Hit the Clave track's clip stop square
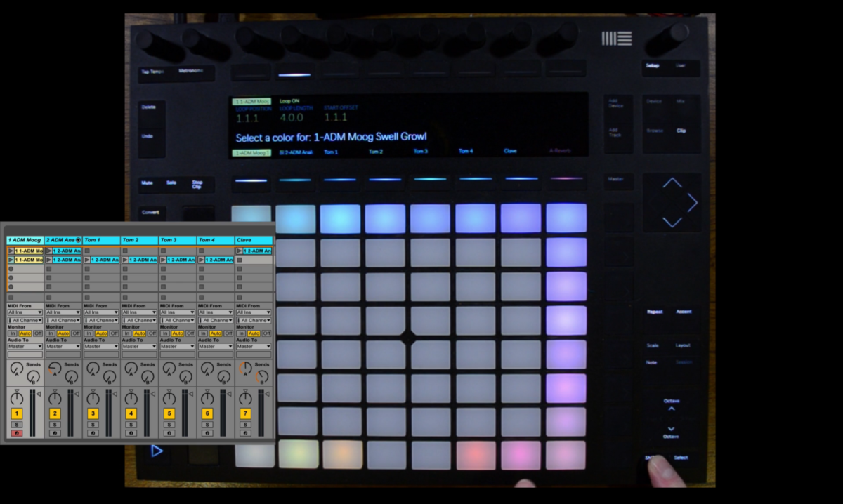 pyautogui.click(x=239, y=298)
